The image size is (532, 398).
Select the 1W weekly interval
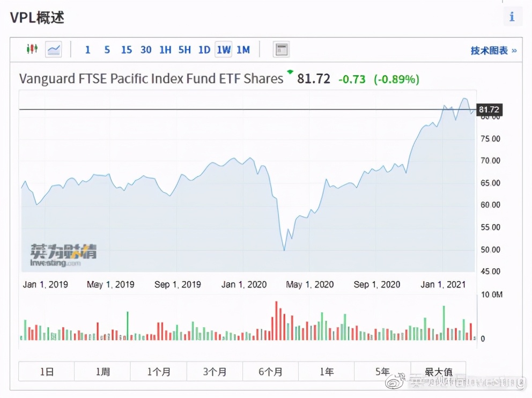224,50
